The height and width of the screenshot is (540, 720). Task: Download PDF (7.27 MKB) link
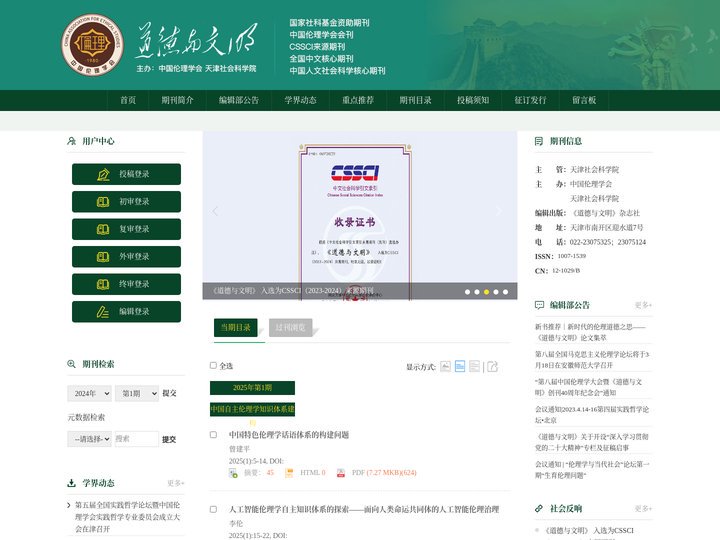[384, 473]
